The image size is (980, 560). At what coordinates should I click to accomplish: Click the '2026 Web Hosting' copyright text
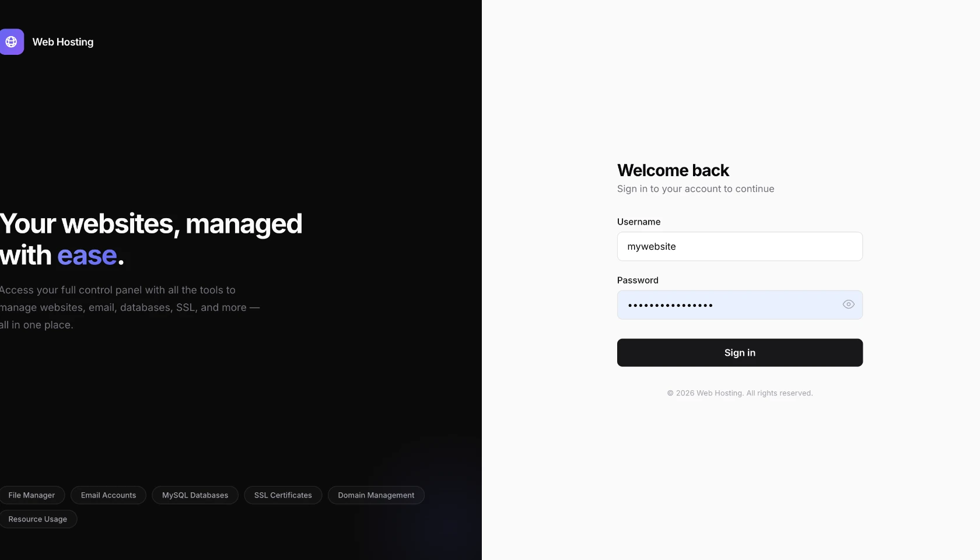coord(740,393)
